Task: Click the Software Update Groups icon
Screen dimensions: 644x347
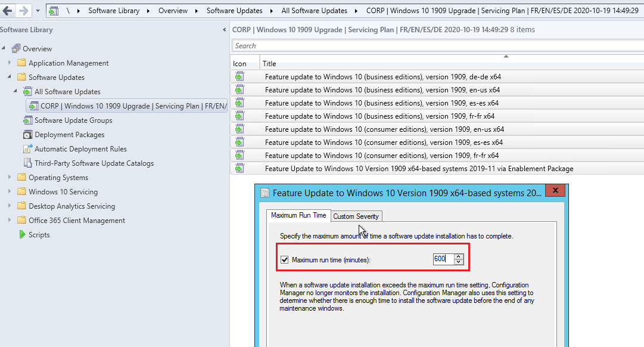Action: (27, 120)
